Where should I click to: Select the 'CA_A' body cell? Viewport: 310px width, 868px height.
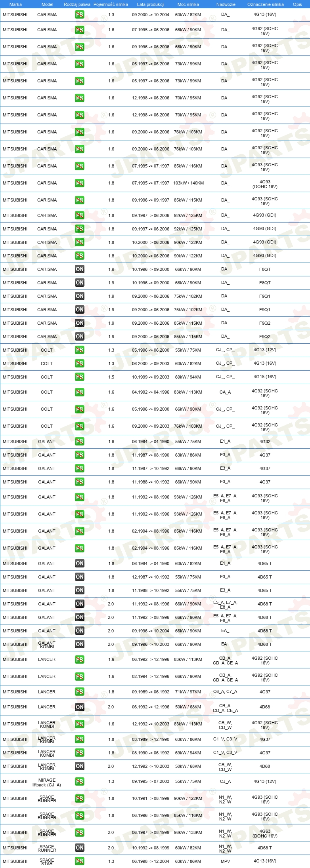tap(225, 392)
